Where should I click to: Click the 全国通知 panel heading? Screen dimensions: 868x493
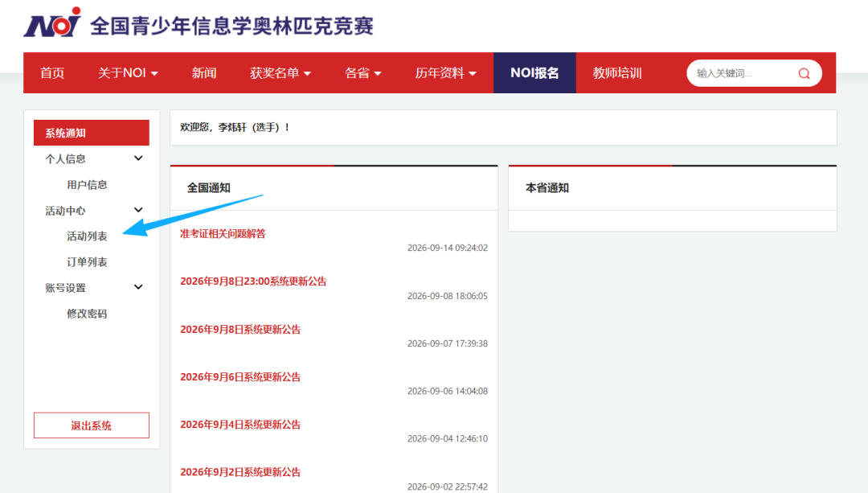[209, 187]
